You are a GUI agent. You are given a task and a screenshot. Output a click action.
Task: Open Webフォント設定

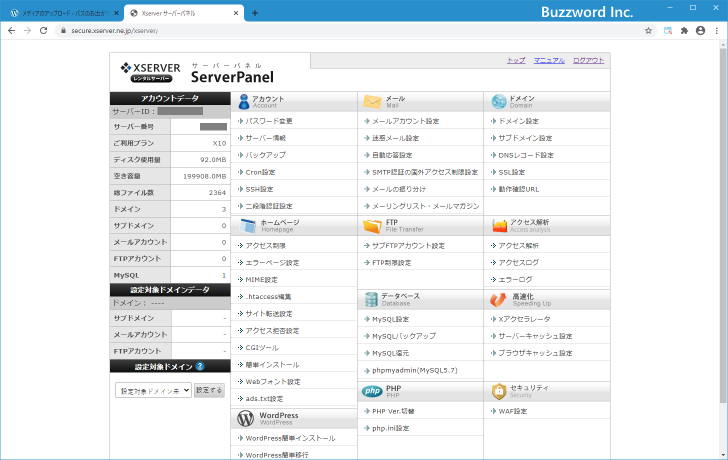273,382
